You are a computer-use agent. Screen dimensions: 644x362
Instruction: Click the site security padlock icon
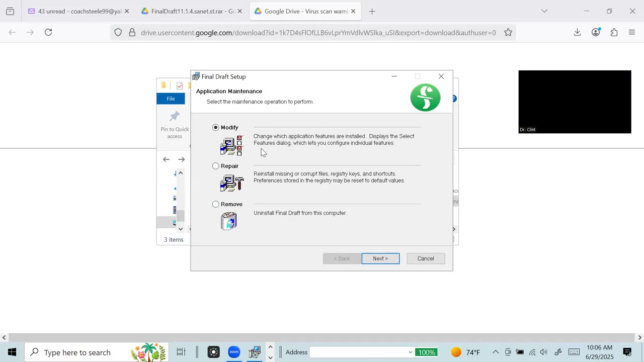tap(132, 32)
